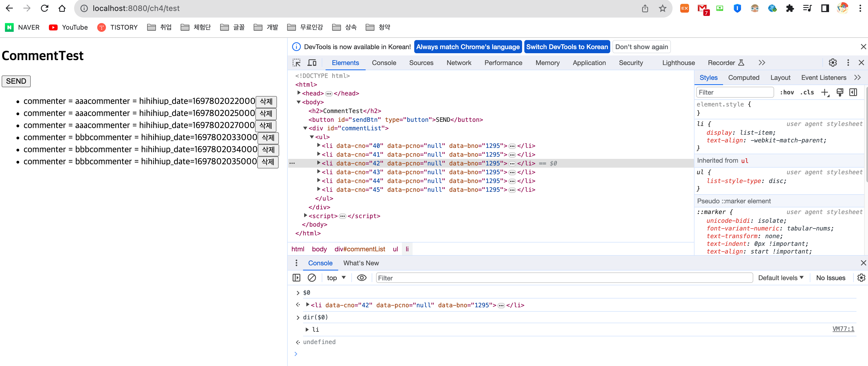Expand the li data-cno="43" node
Image resolution: width=868 pixels, height=366 pixels.
[318, 172]
